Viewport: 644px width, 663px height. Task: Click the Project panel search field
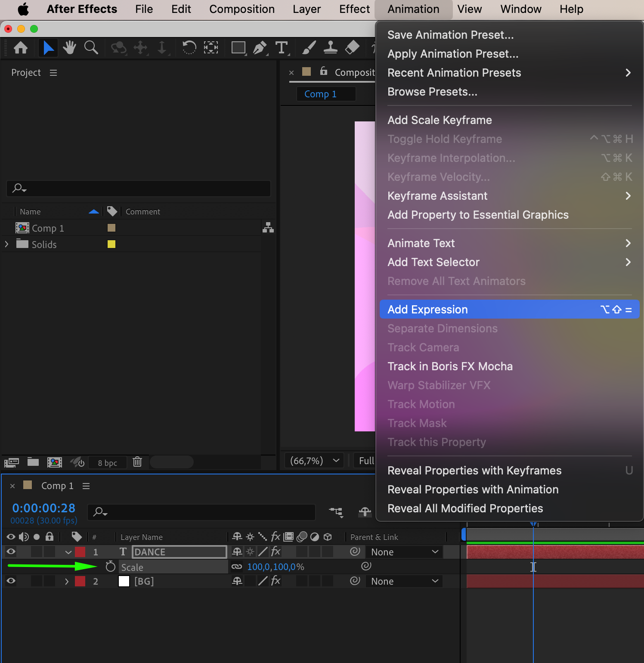[x=139, y=188]
